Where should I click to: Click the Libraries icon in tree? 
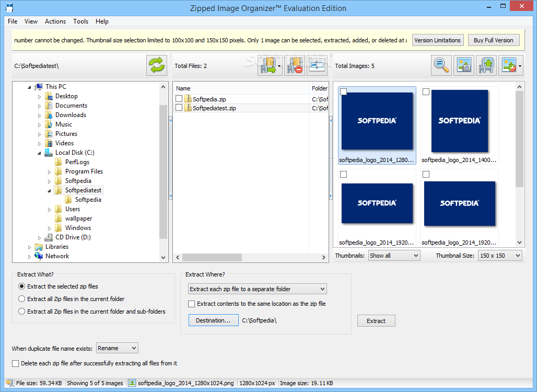pyautogui.click(x=39, y=247)
